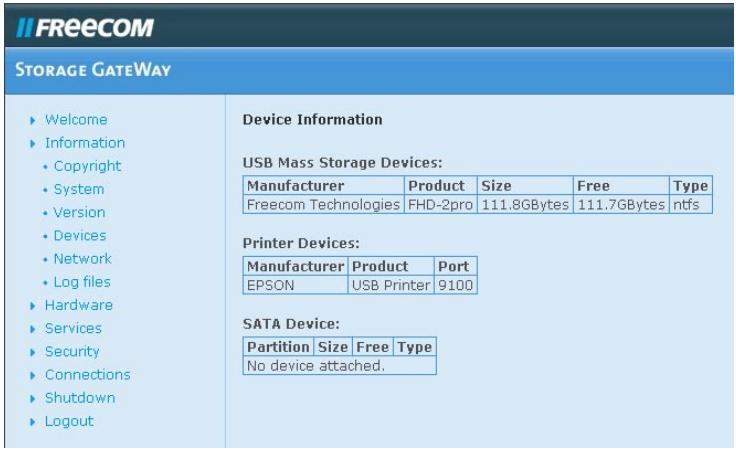This screenshot has height=450, width=736.
Task: Open the Security menu item
Action: [72, 352]
